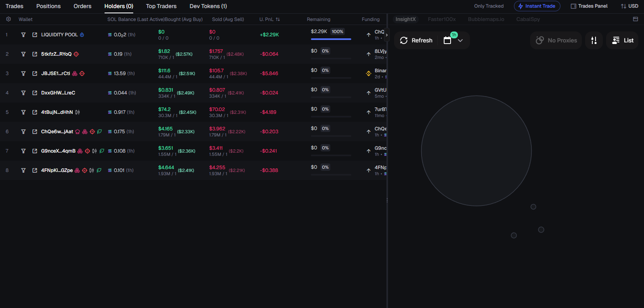Select the CabalSpy tab

click(528, 19)
